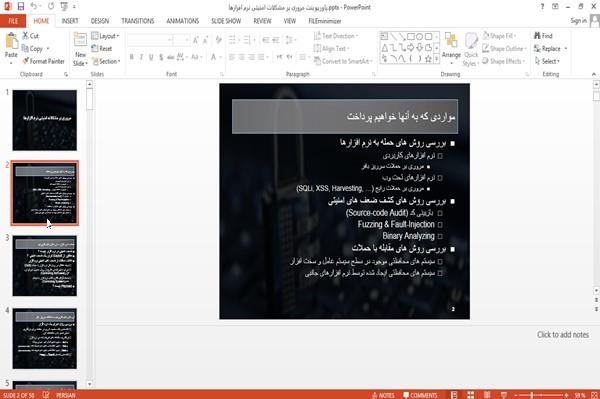The height and width of the screenshot is (399, 600).
Task: Toggle the NOTES pane in status bar
Action: [383, 395]
